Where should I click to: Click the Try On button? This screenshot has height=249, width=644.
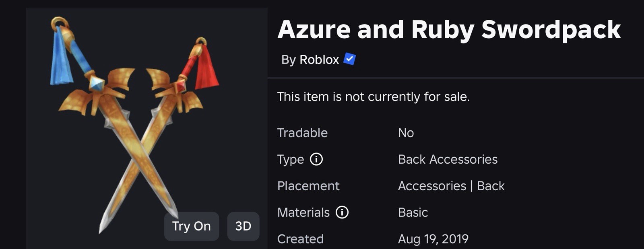tap(192, 226)
